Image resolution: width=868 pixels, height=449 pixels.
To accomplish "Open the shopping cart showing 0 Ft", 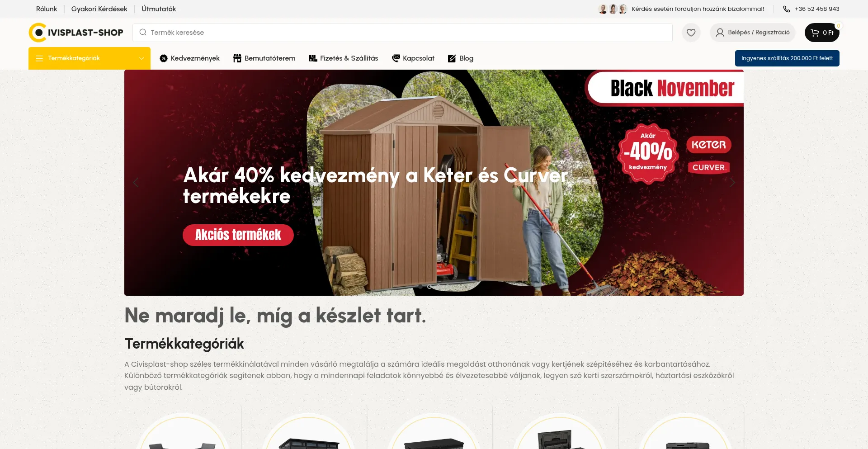I will point(822,33).
